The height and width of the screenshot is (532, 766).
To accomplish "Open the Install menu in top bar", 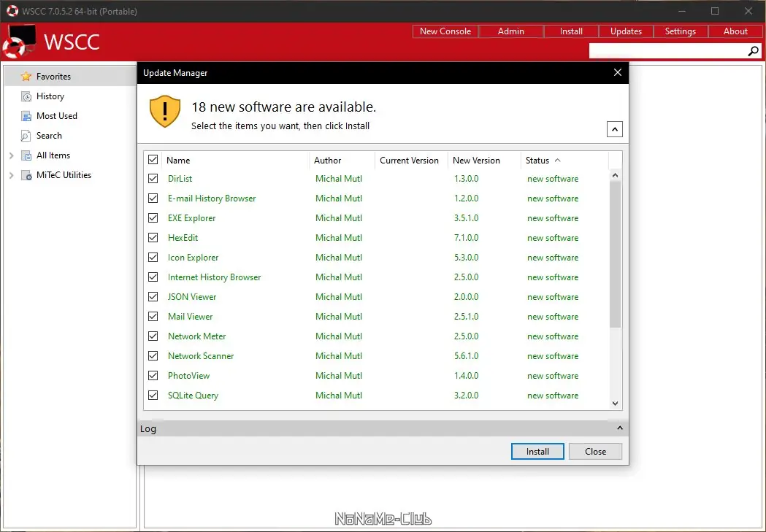I will (571, 31).
